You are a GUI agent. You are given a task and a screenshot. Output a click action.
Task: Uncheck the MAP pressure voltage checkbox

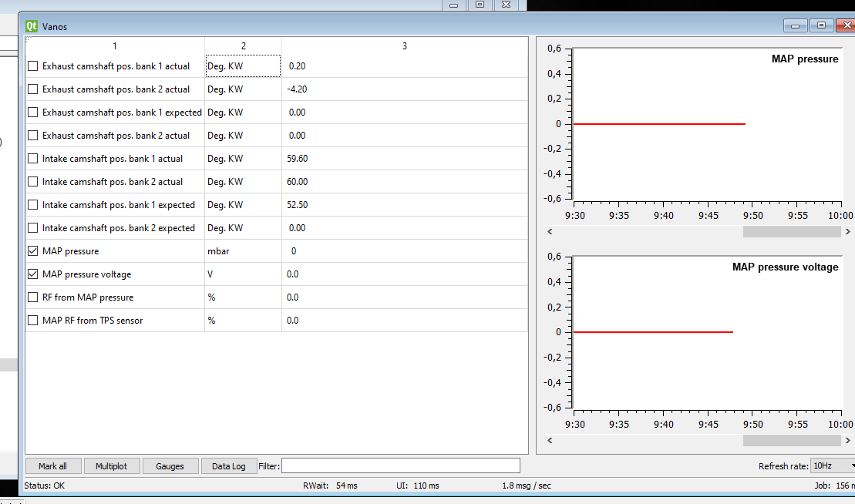pos(32,274)
